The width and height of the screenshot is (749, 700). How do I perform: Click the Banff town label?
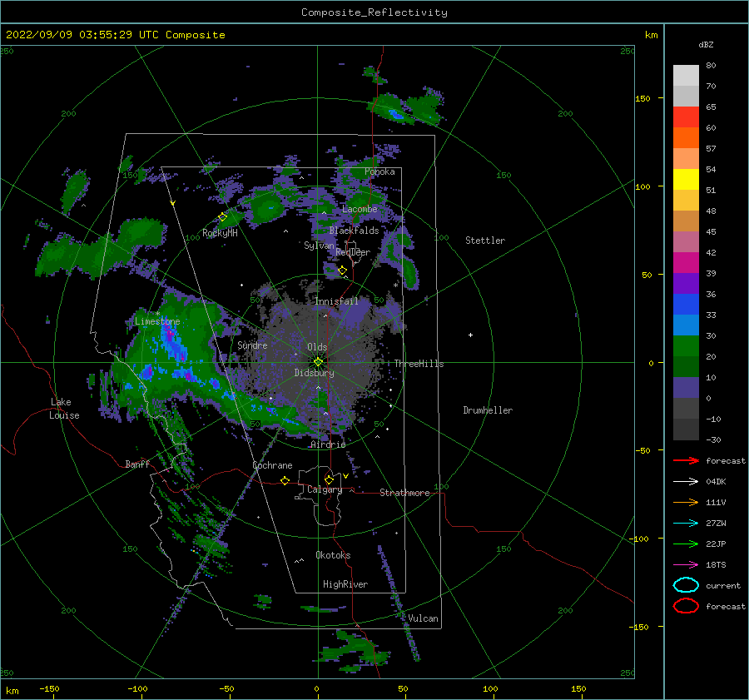pos(137,464)
